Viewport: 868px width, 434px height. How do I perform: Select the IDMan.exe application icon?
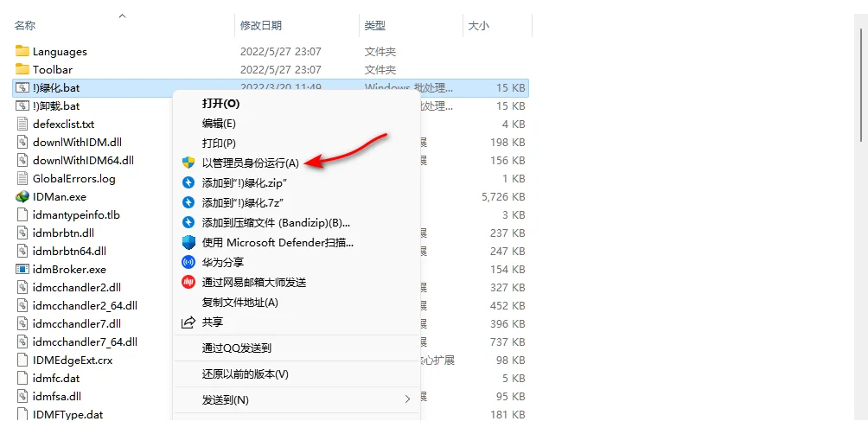point(22,196)
